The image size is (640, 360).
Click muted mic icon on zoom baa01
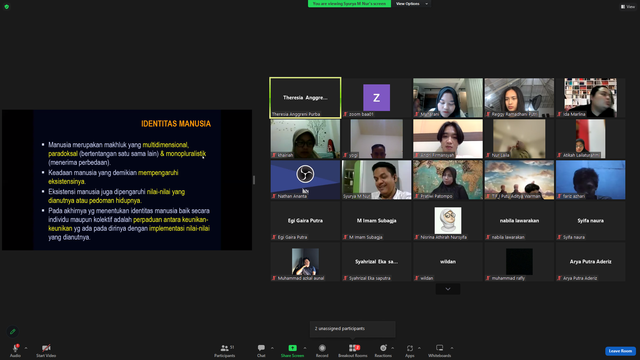click(x=345, y=114)
